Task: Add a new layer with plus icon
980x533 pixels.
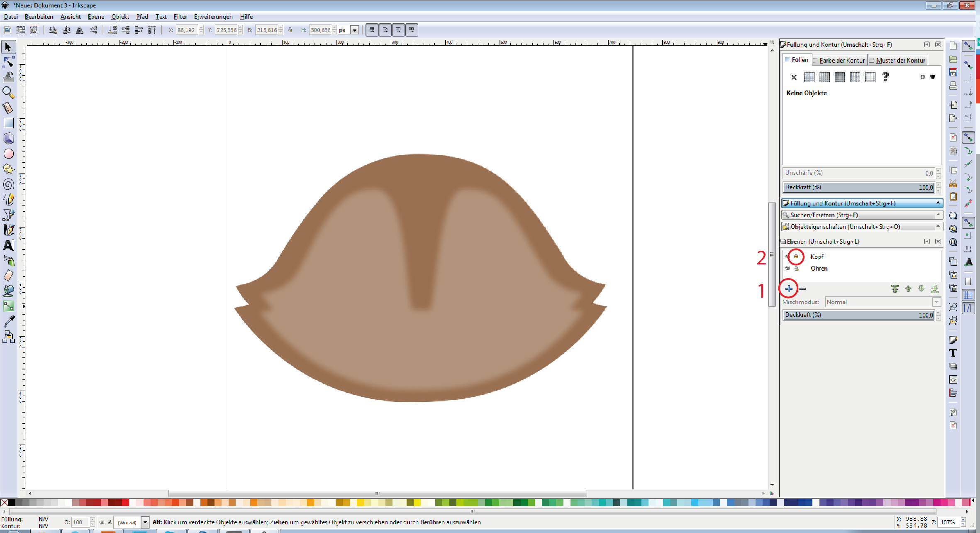Action: coord(789,289)
